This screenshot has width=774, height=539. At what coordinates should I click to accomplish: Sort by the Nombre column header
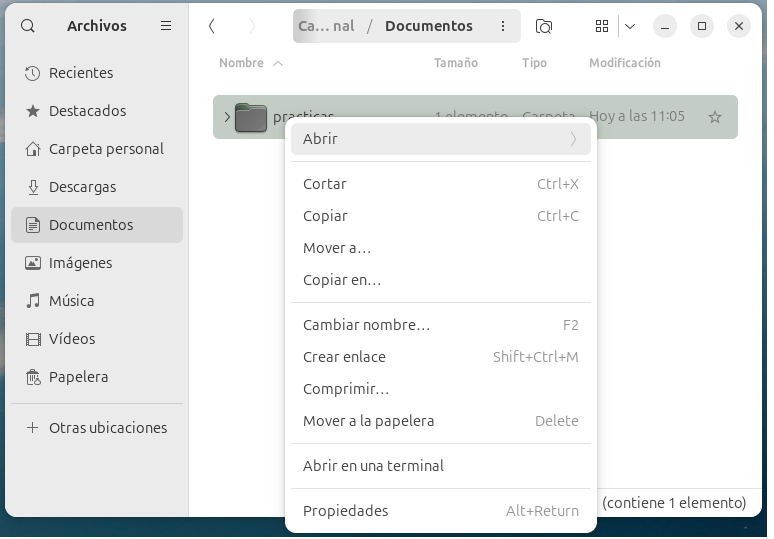[241, 63]
